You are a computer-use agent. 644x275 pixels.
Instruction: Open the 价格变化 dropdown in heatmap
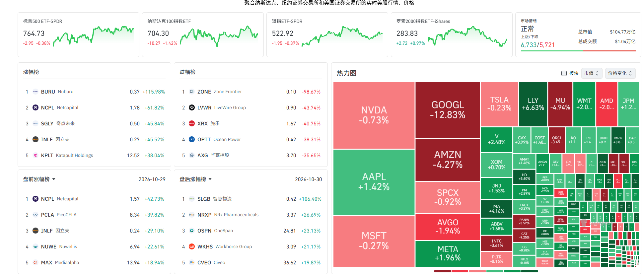tap(620, 73)
